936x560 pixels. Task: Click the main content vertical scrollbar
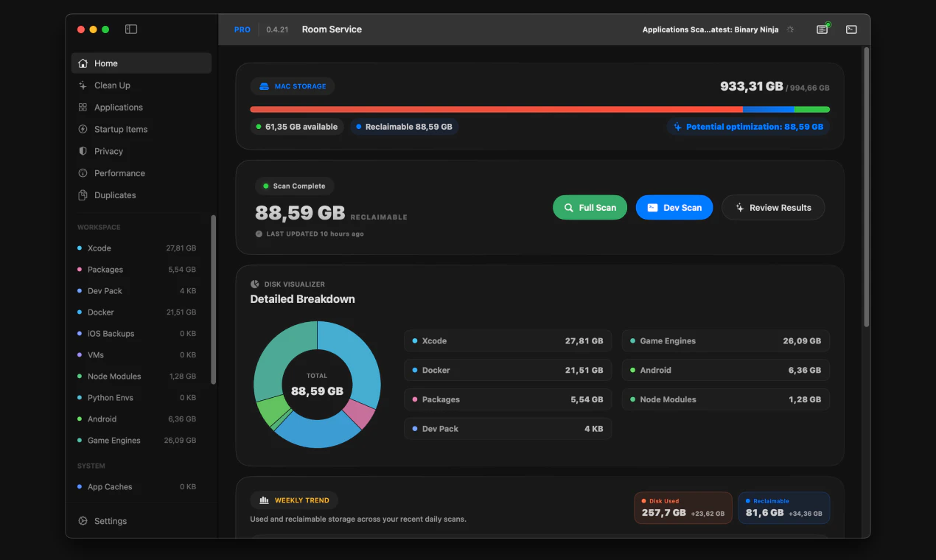pyautogui.click(x=866, y=184)
